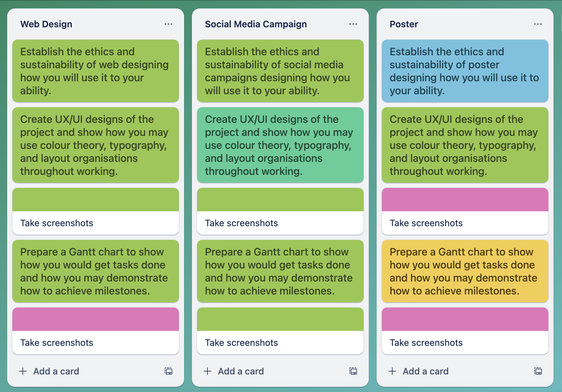The image size is (562, 392).
Task: Open yellow Gantt chart card in Poster
Action: 465,271
